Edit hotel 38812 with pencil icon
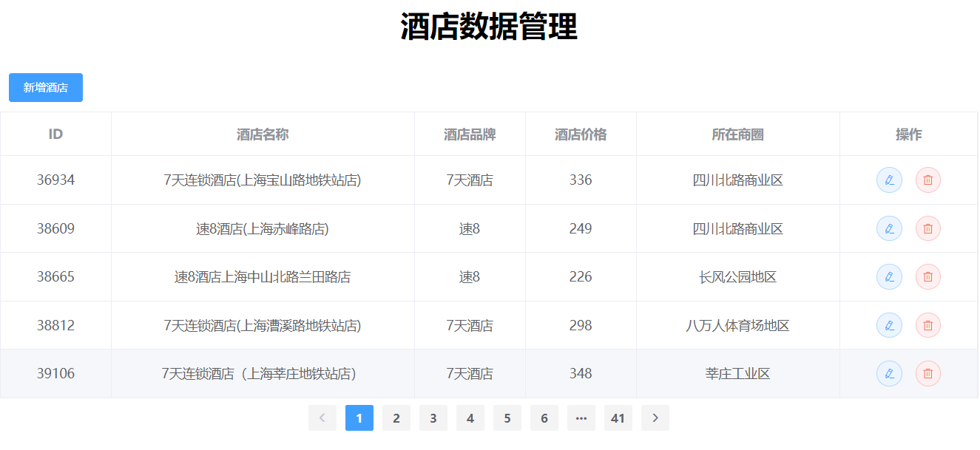Image resolution: width=980 pixels, height=450 pixels. (x=889, y=325)
